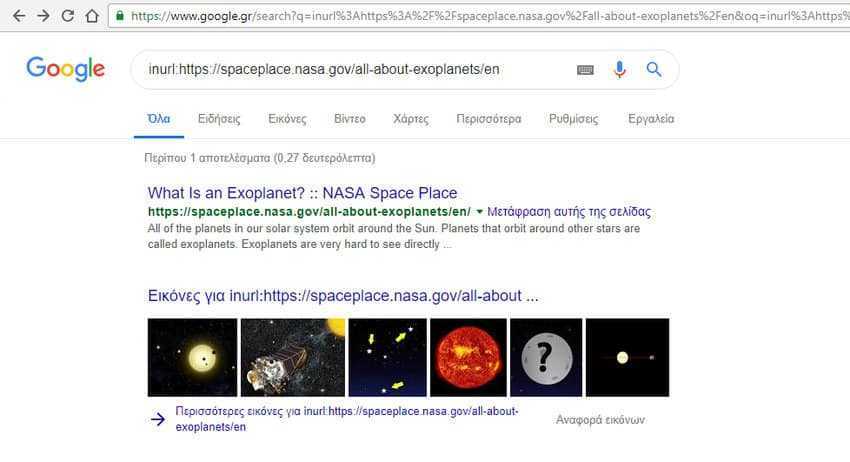The width and height of the screenshot is (850, 462).
Task: Click the blue magnifier search button
Action: click(654, 69)
